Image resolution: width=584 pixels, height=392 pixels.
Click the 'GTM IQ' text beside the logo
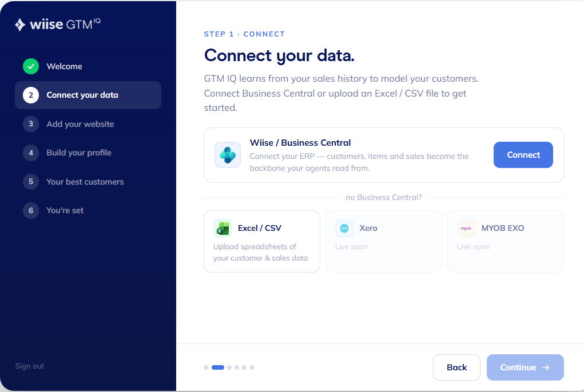click(83, 24)
